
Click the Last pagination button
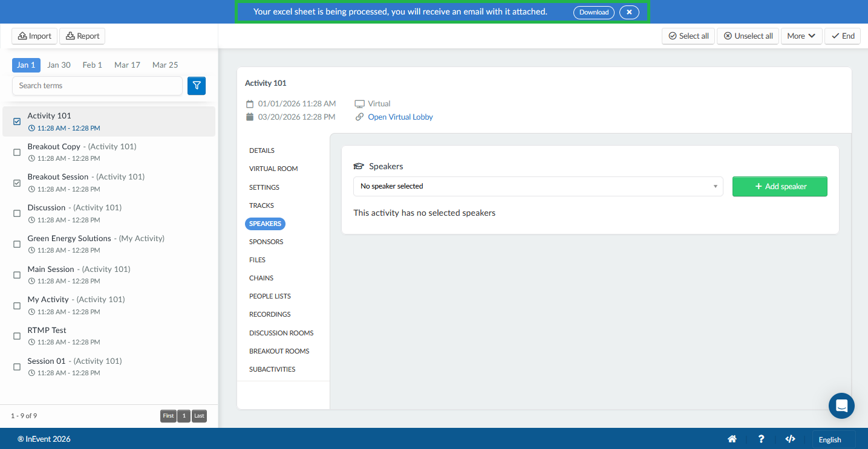[199, 416]
